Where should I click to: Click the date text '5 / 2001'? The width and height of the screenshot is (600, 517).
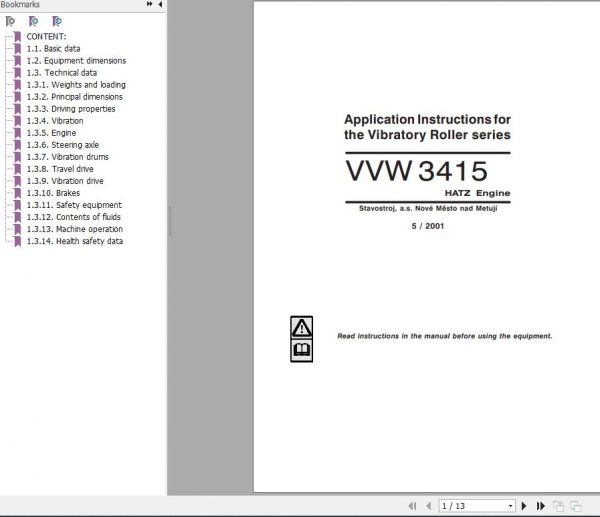point(427,226)
